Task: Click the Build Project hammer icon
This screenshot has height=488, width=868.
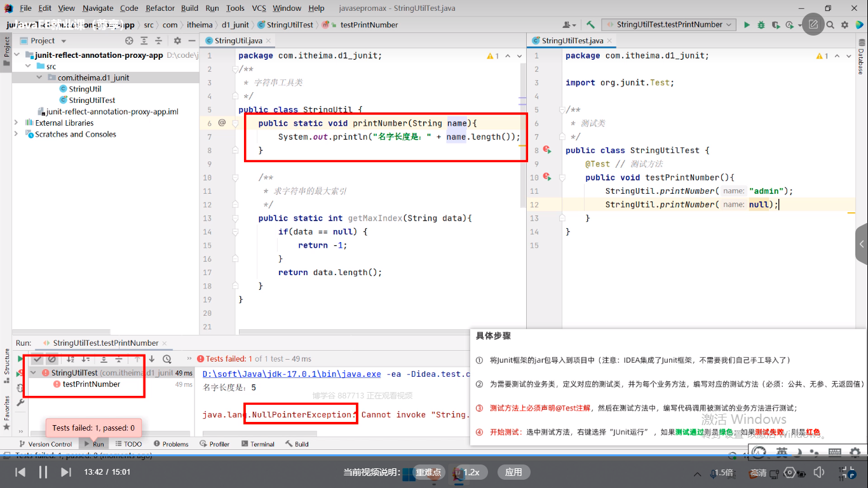Action: (590, 25)
